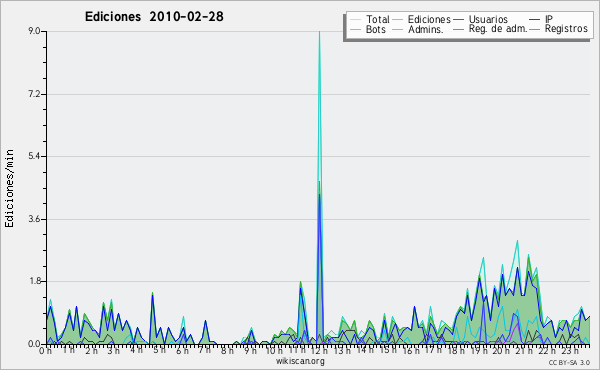Click the chart title 'Ediciones 2010-02-28'
The width and height of the screenshot is (600, 370).
point(154,17)
